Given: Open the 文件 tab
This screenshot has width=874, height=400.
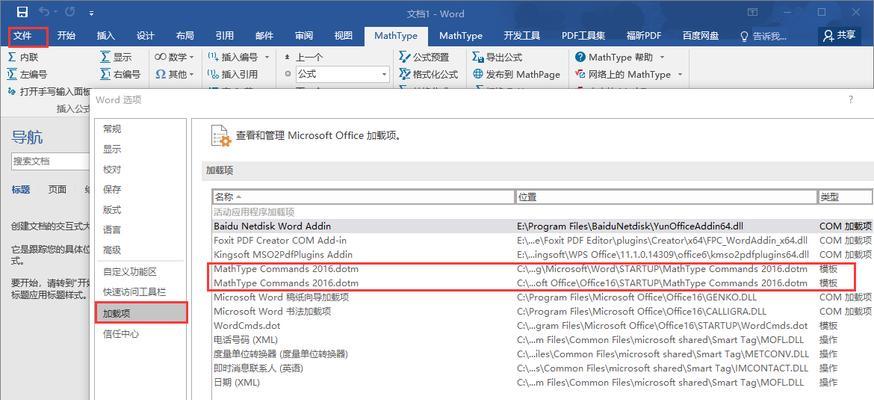Looking at the screenshot, I should point(23,36).
